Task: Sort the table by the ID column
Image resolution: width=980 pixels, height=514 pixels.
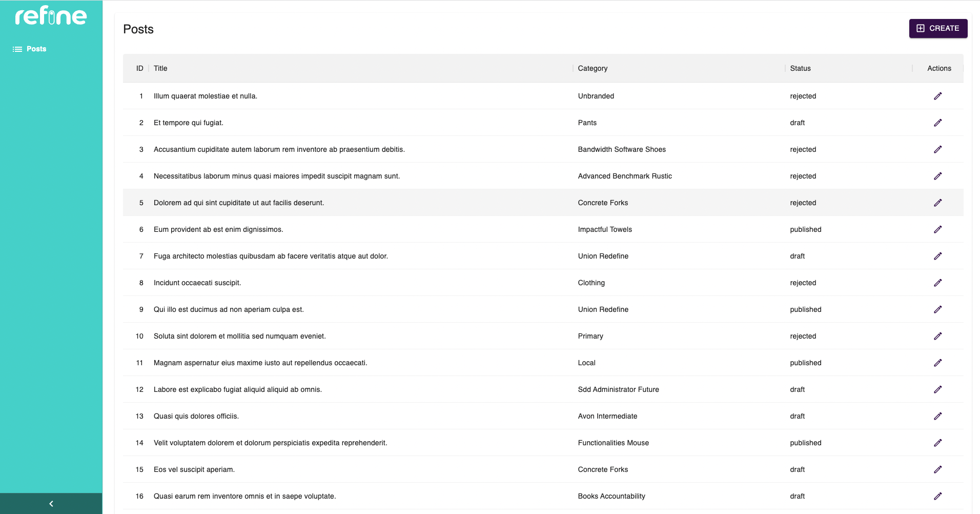Action: 139,68
